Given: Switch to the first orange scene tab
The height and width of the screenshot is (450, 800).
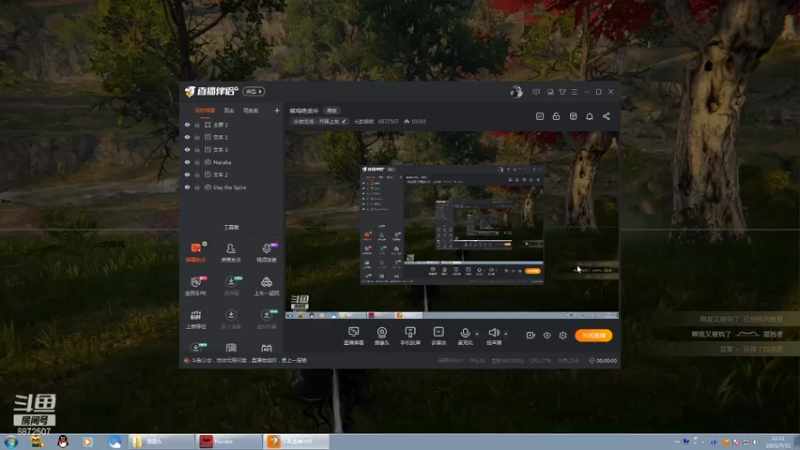Looking at the screenshot, I should [205, 111].
